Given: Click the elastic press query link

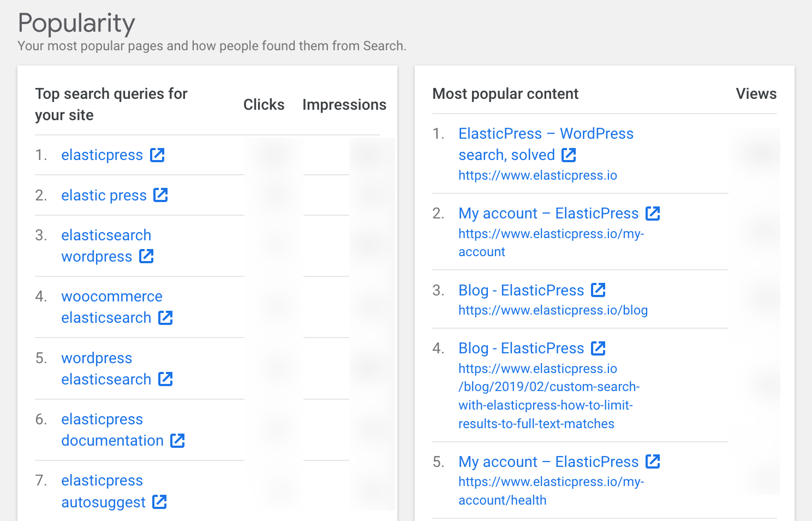Looking at the screenshot, I should tap(104, 195).
